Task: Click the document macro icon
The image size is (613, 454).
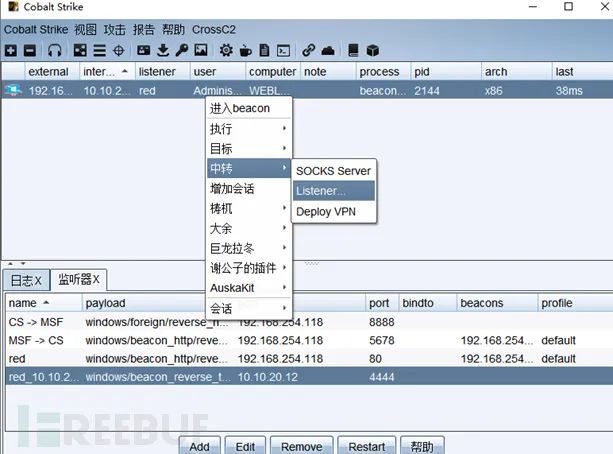Action: pos(265,50)
